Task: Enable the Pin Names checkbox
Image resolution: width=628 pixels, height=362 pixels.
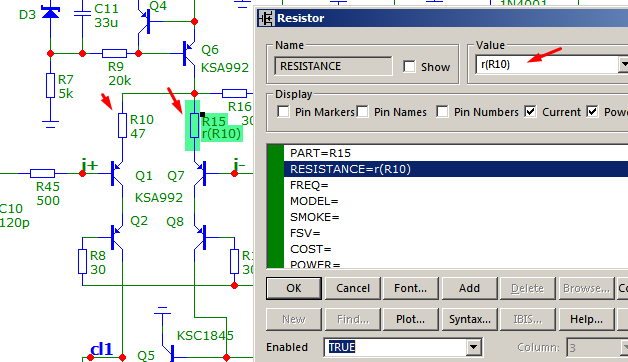Action: point(362,112)
